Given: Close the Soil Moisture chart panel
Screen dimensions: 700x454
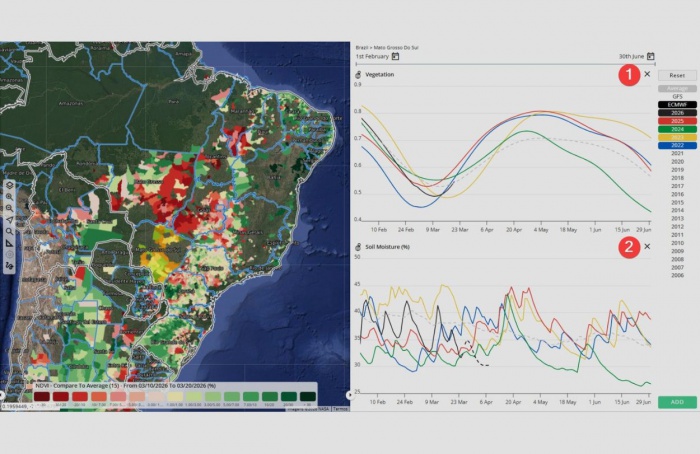Looking at the screenshot, I should click(x=647, y=246).
